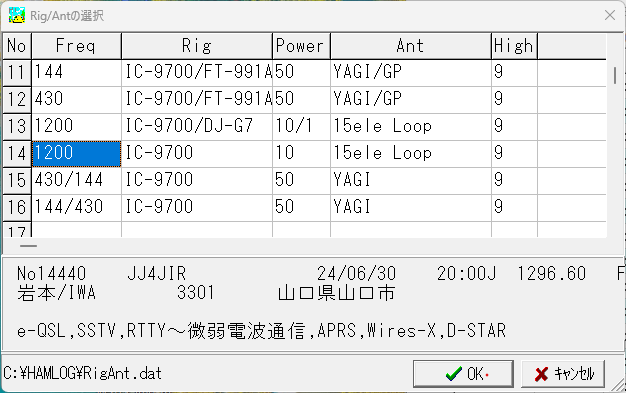
Task: Click the Freq cell 430 in row 12
Action: click(76, 99)
